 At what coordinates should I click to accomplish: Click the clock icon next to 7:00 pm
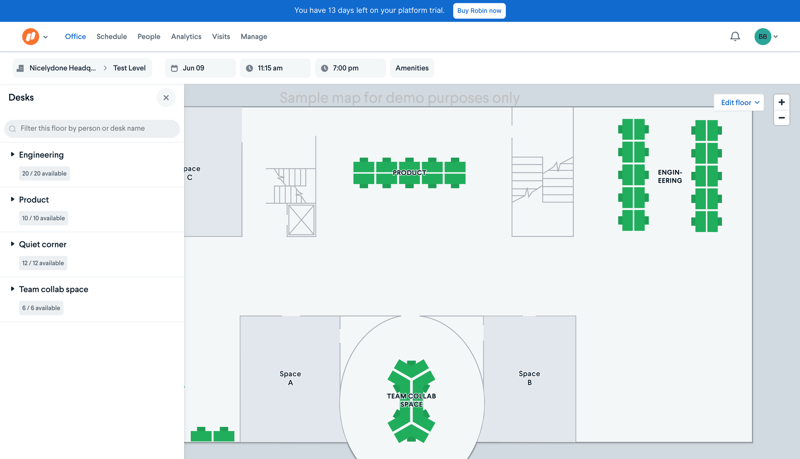point(324,68)
